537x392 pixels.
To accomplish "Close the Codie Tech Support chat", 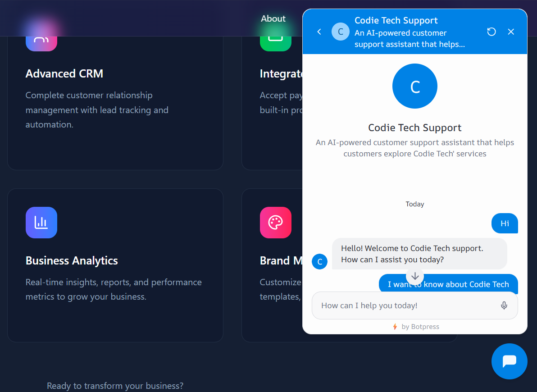I will [510, 32].
